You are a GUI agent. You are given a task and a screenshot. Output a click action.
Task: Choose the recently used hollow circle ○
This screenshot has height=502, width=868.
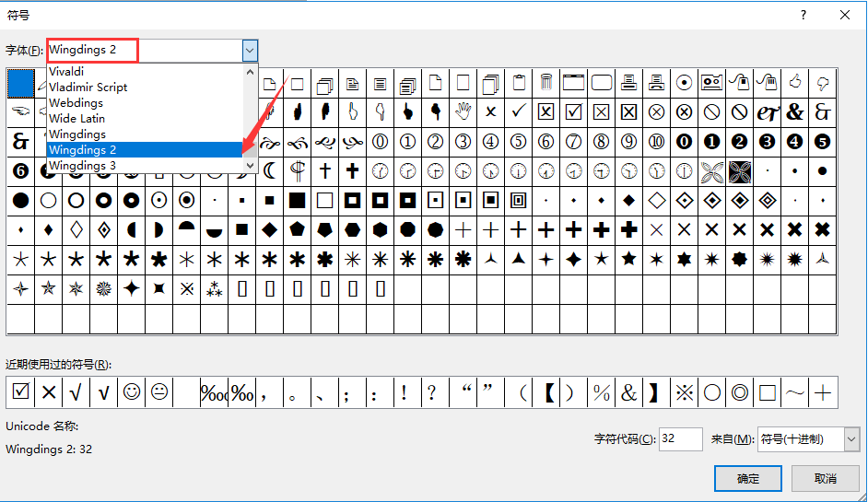(x=712, y=391)
